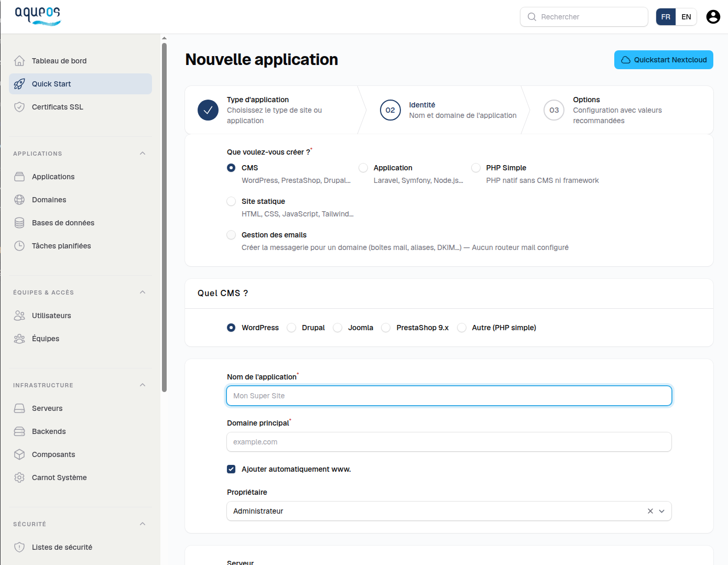728x565 pixels.
Task: Switch language to EN
Action: 686,17
